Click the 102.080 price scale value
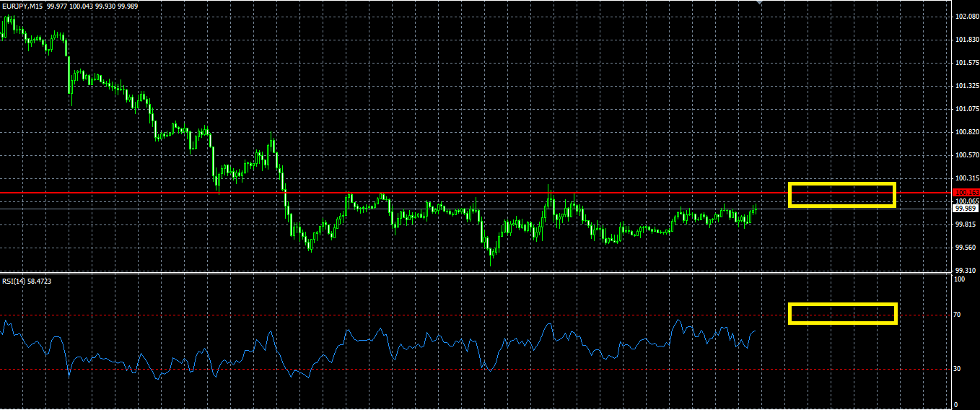 966,16
